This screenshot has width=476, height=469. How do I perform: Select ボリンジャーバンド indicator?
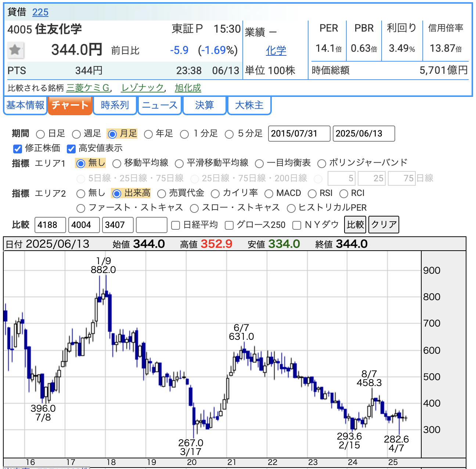(x=322, y=163)
